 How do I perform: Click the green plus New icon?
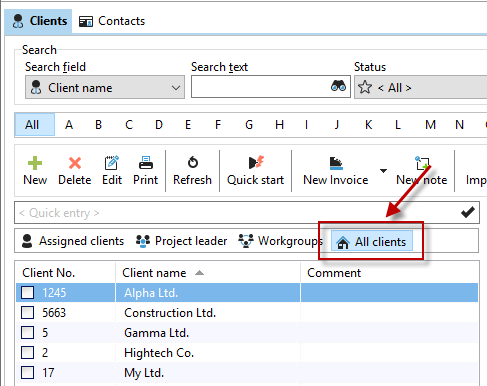coord(35,163)
